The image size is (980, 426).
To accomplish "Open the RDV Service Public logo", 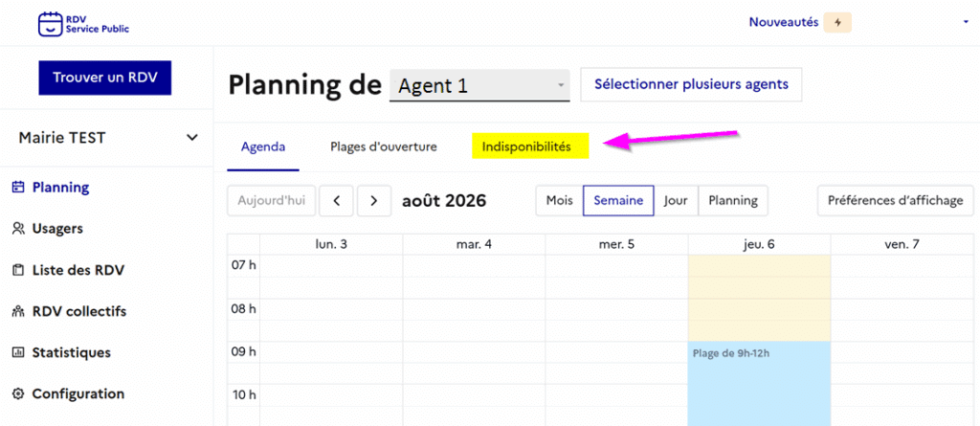I will coord(84,23).
